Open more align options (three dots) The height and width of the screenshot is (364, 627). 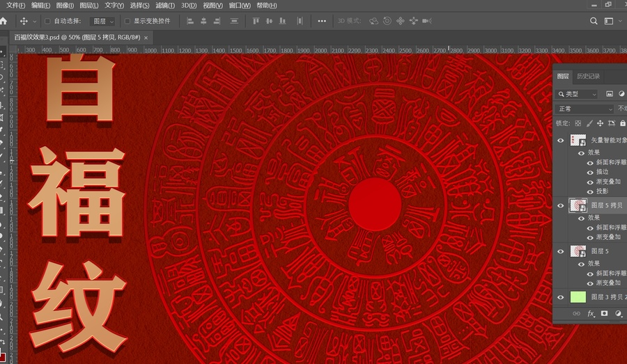point(322,21)
